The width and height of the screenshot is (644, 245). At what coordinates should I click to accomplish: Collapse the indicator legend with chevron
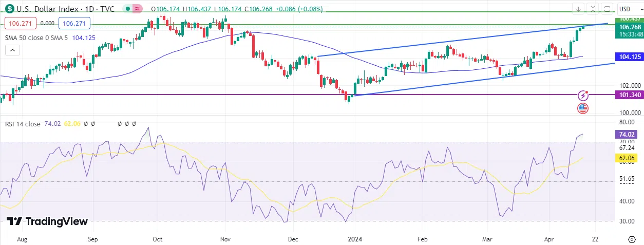coord(13,50)
